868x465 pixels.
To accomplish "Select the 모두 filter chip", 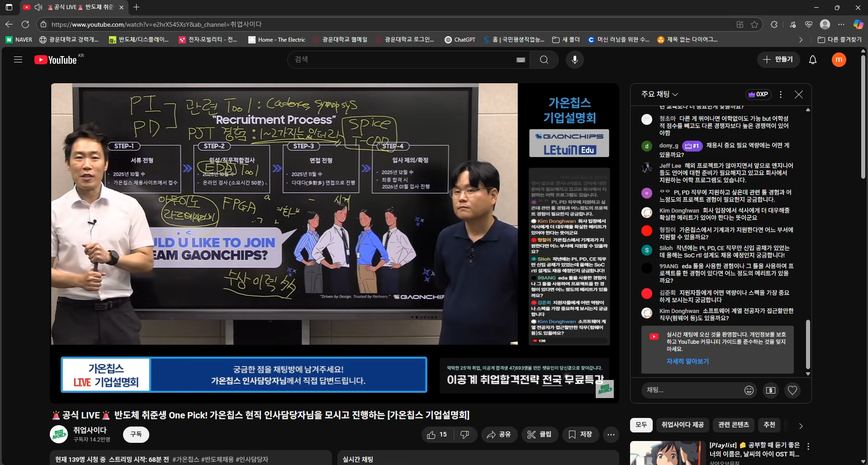I will point(641,425).
